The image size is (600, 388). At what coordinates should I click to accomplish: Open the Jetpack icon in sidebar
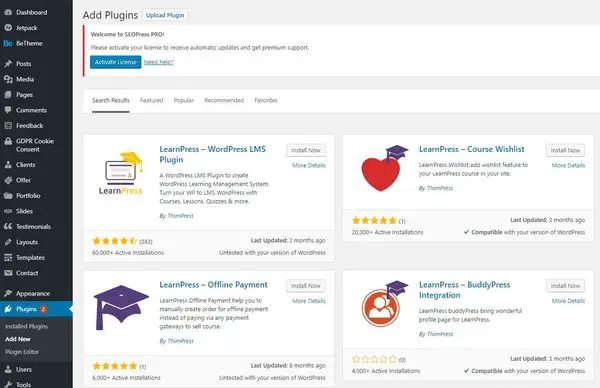tap(8, 28)
